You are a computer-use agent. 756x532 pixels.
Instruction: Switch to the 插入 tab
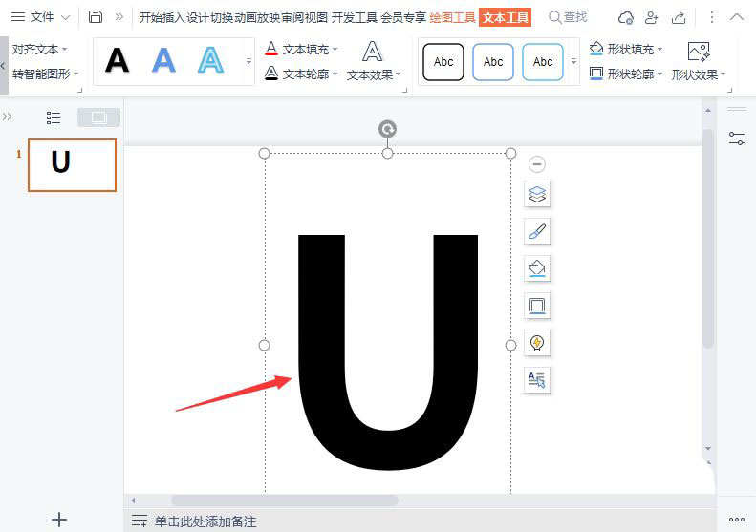(174, 18)
